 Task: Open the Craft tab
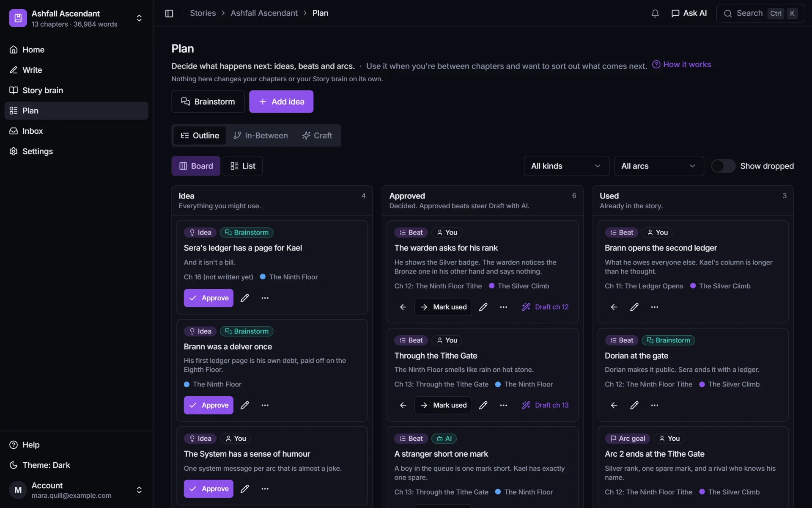tap(317, 135)
